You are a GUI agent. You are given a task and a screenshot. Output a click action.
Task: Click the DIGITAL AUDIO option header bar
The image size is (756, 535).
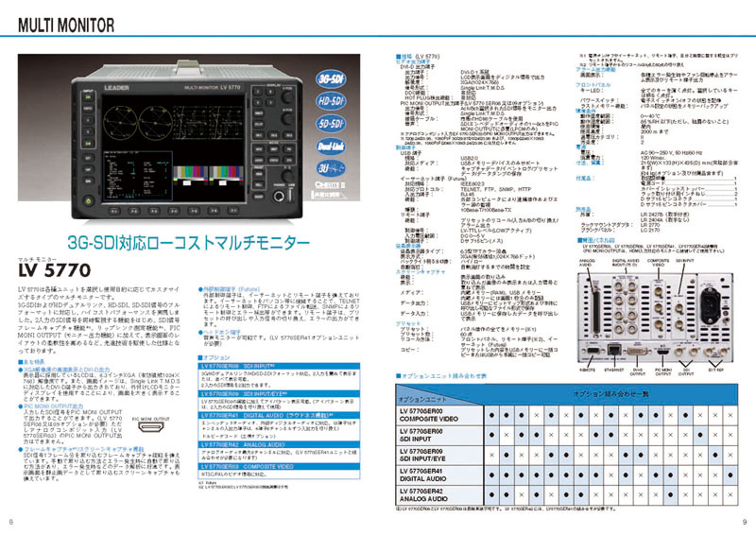click(279, 415)
